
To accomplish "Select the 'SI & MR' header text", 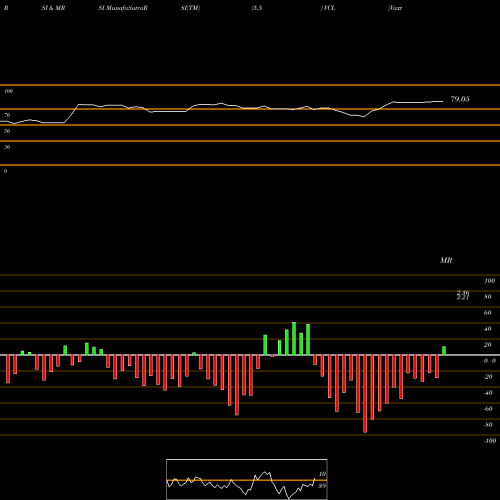I will (x=53, y=8).
